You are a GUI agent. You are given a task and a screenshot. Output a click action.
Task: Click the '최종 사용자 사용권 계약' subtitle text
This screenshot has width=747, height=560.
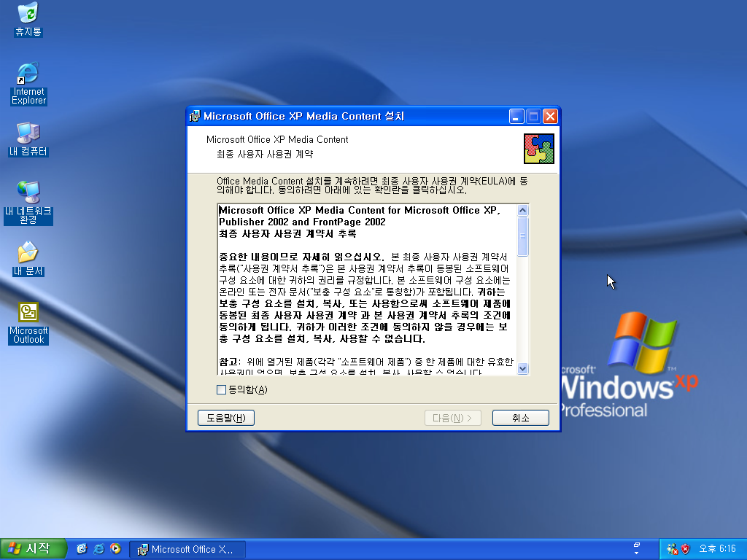[x=265, y=155]
